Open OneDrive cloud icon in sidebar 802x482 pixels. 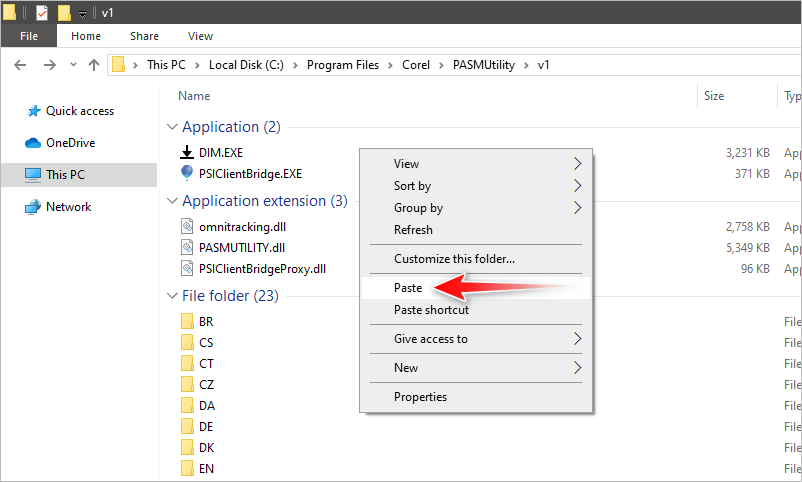33,143
